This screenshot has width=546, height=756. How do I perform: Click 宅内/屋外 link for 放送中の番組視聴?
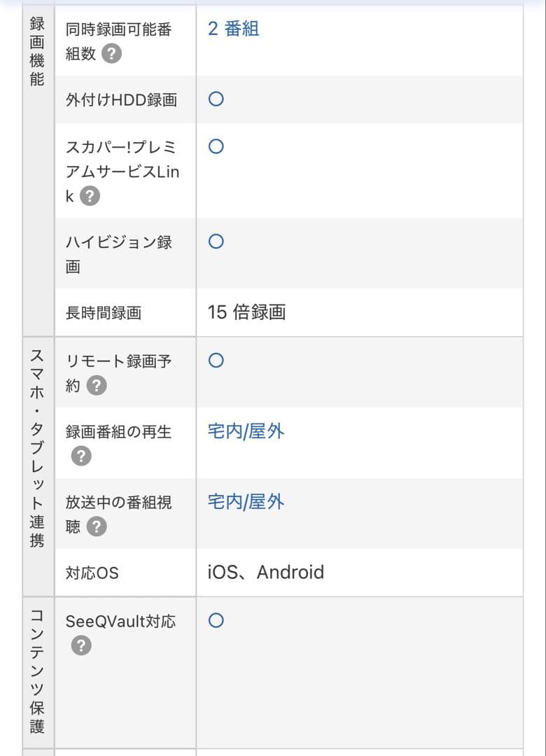click(x=246, y=502)
